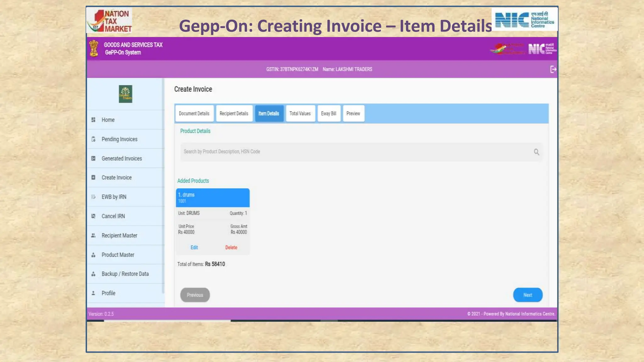Click 'Version: 0.2.5' in footer
Viewport: 644px width, 362px height.
(x=101, y=314)
